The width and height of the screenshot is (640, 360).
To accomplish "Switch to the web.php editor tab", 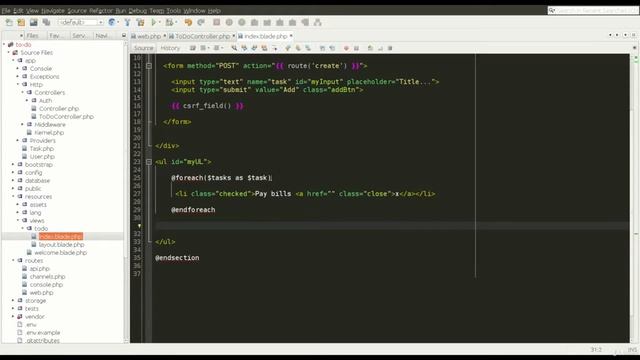I will tap(149, 36).
